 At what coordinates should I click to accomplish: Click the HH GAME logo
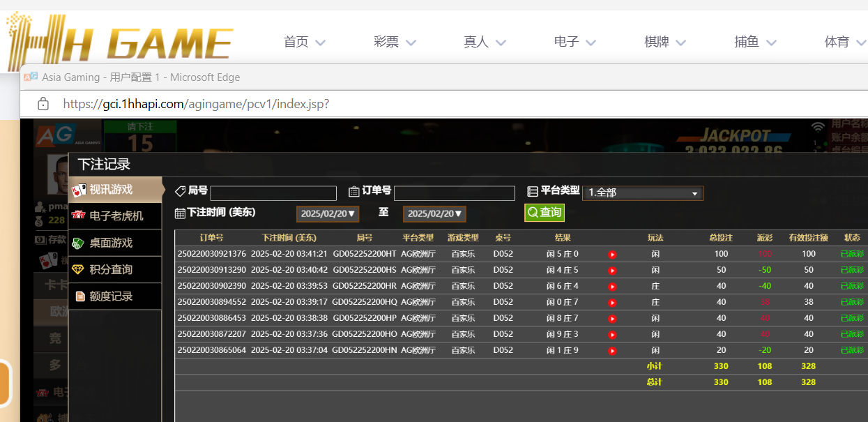119,42
